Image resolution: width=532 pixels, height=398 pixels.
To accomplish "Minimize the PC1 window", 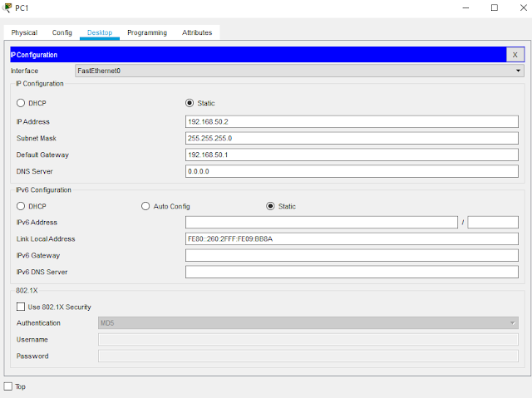I will click(465, 7).
